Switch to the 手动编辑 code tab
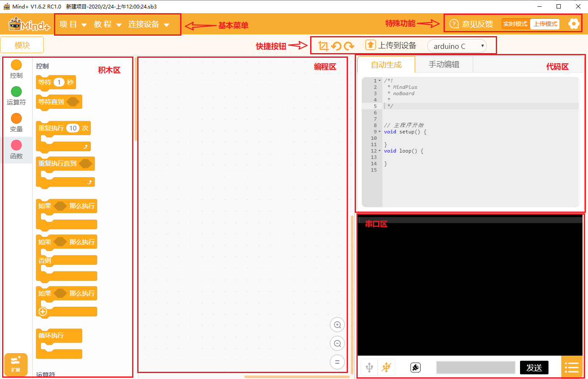 click(x=444, y=65)
